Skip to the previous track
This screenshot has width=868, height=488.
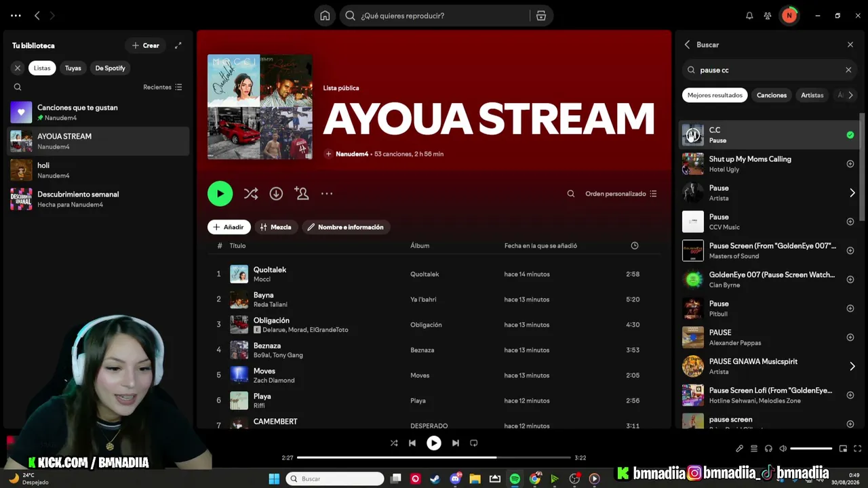pos(412,443)
